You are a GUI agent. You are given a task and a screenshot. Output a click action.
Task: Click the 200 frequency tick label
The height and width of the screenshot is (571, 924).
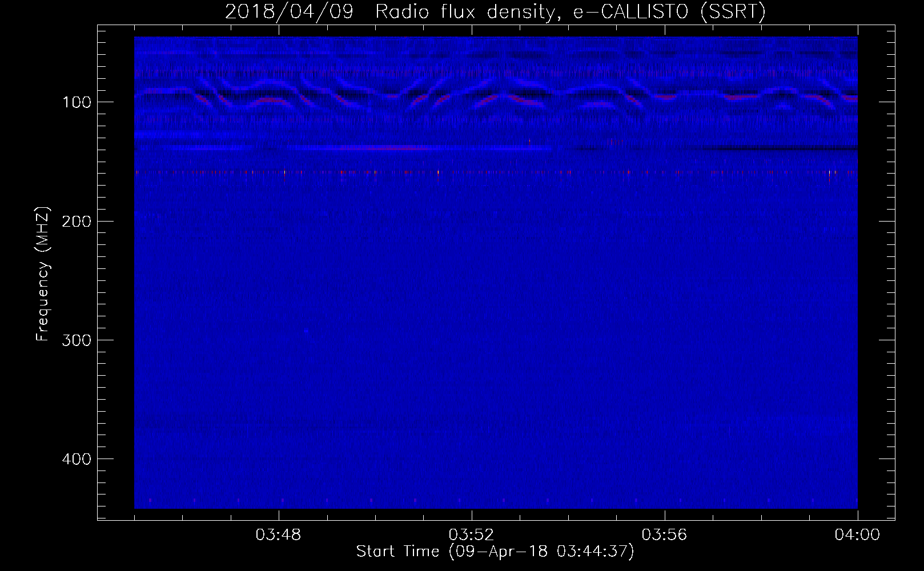(77, 221)
